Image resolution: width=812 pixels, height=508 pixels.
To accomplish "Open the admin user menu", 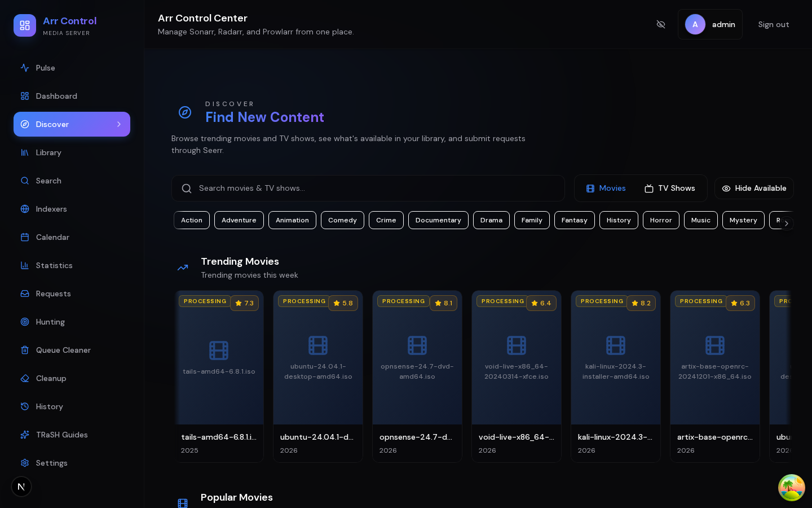I will coord(710,24).
